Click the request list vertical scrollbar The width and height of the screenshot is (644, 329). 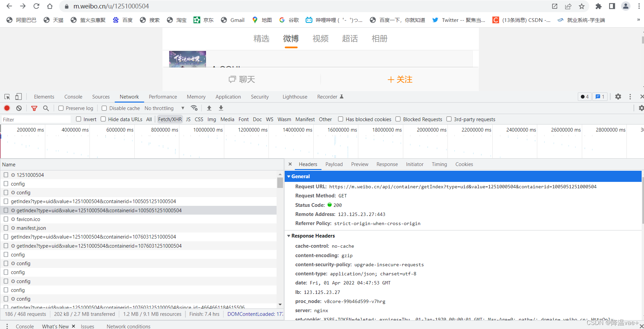[280, 182]
